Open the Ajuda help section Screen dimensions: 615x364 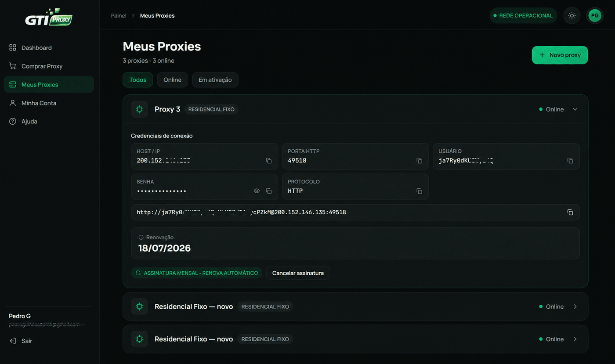(49, 121)
